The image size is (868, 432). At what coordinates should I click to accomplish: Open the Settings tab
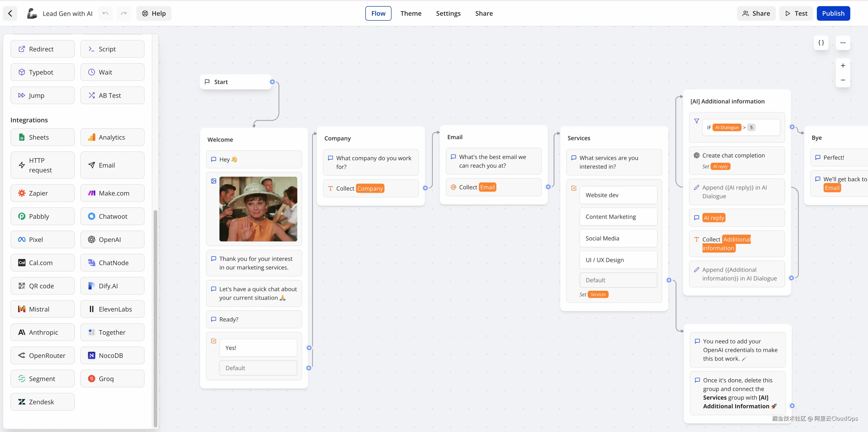click(448, 13)
